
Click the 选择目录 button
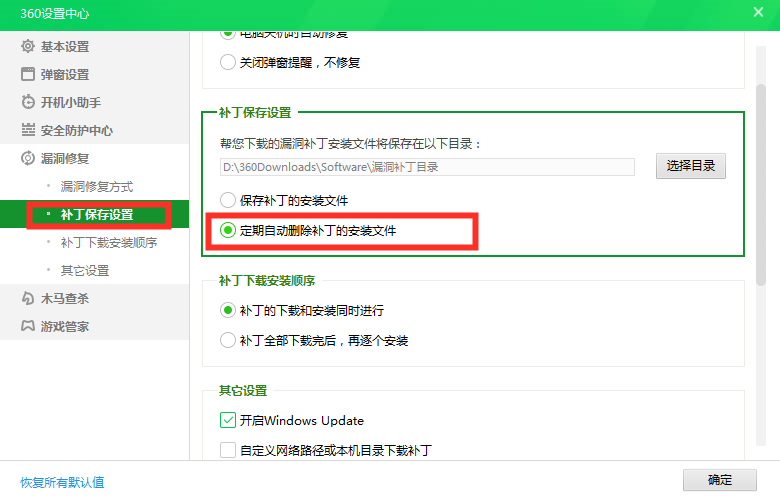(x=690, y=166)
